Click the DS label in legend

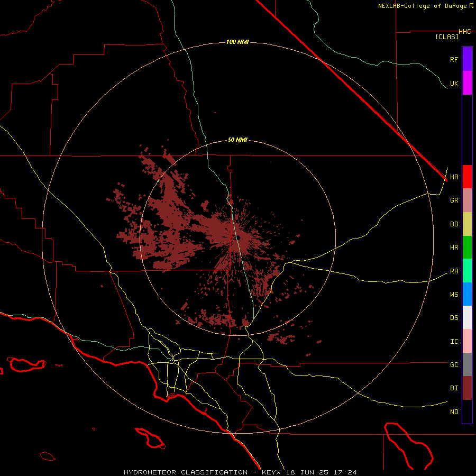(454, 318)
